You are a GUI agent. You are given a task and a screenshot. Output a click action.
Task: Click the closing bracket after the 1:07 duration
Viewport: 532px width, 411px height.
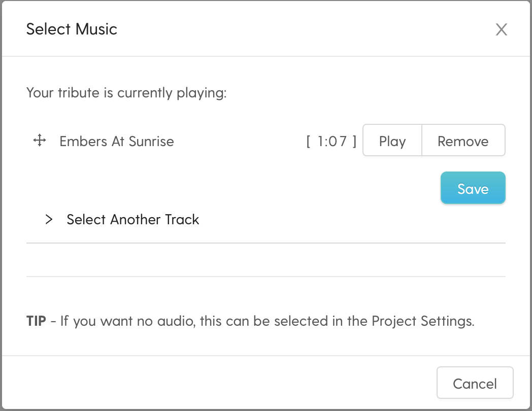pos(354,141)
